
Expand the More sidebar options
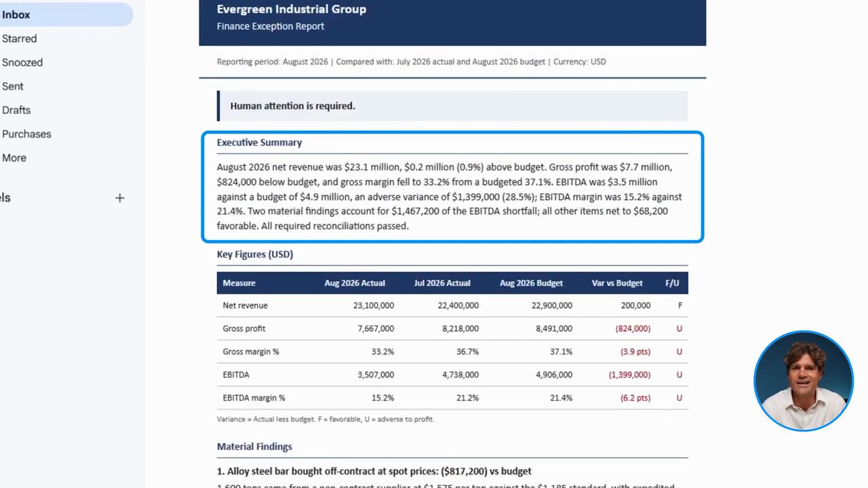pyautogui.click(x=14, y=158)
